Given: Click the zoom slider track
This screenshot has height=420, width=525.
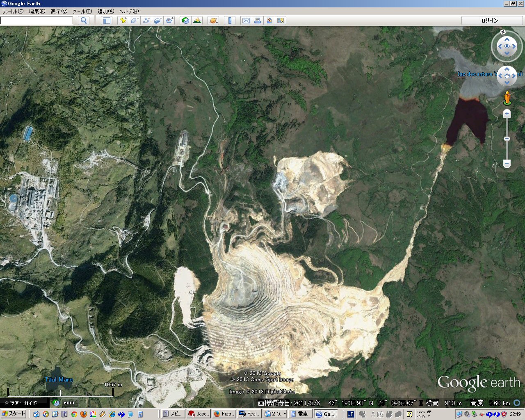Looking at the screenshot, I should point(507,148).
